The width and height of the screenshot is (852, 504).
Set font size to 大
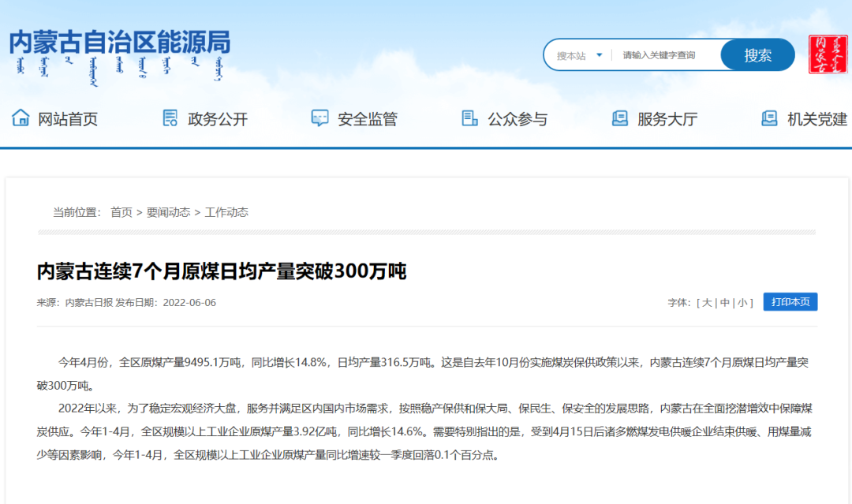tap(707, 302)
